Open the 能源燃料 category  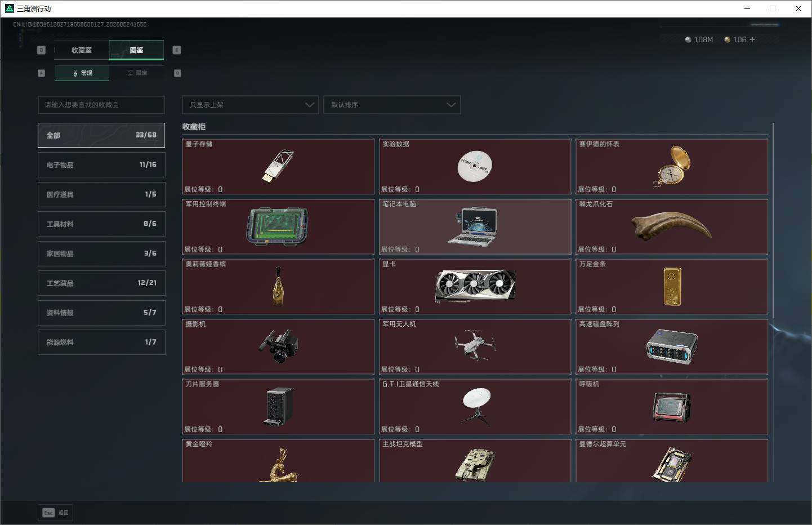[x=101, y=342]
